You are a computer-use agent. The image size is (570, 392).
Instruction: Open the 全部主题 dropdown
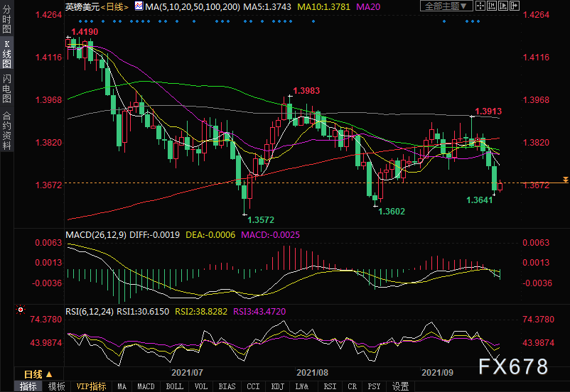point(446,6)
